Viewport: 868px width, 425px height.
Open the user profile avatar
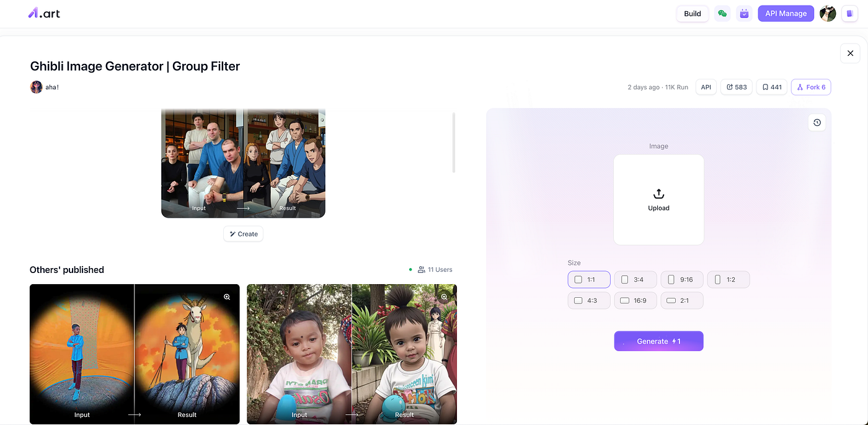828,14
